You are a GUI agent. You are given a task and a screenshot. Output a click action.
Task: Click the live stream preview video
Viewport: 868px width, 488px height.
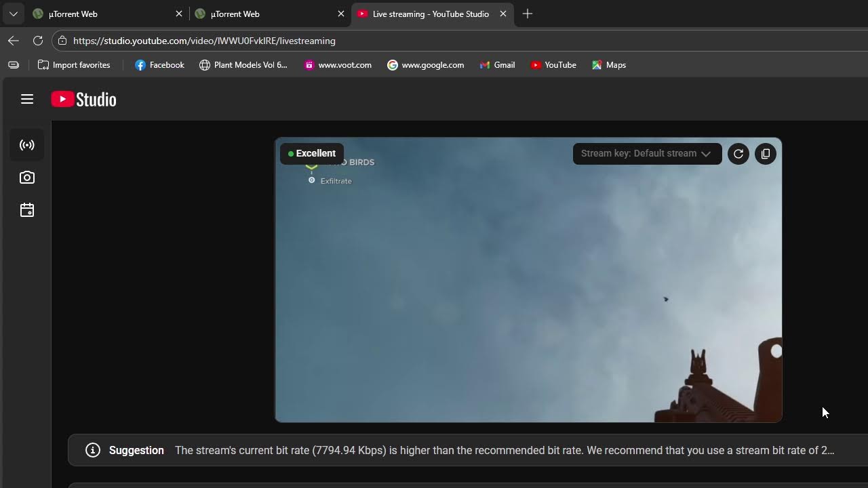528,280
